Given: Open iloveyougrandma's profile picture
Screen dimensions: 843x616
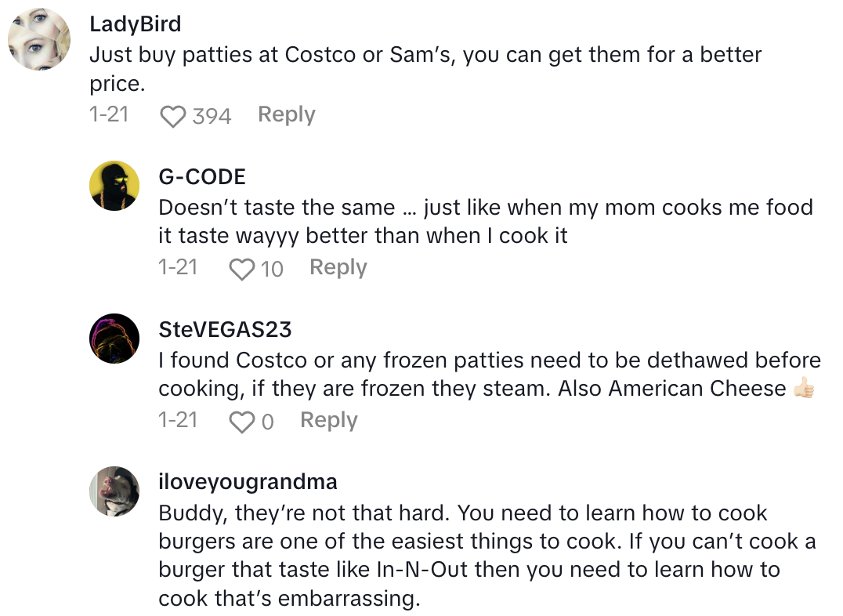Looking at the screenshot, I should [114, 491].
